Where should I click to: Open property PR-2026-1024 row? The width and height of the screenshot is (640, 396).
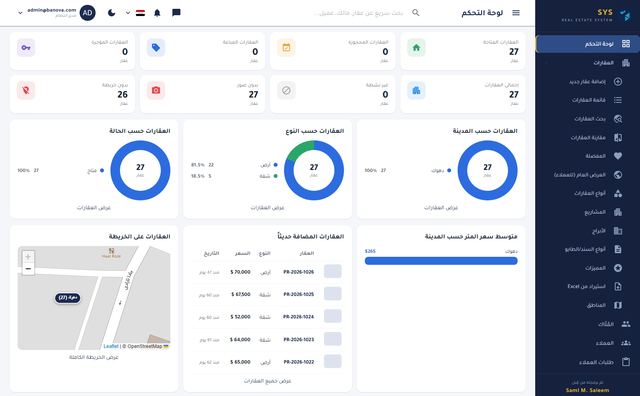267,317
